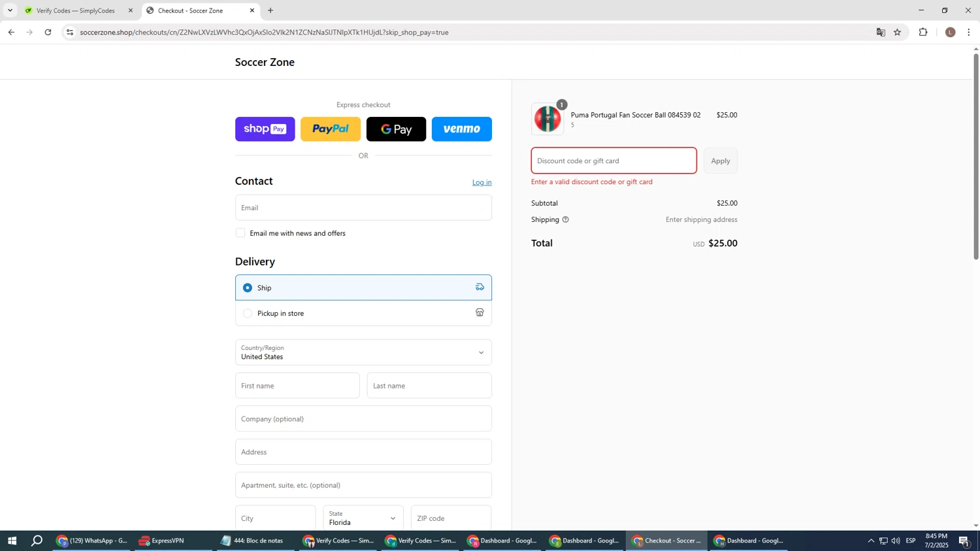The image size is (980, 551).
Task: Open the clock showing 8:45 PM
Action: (x=936, y=541)
